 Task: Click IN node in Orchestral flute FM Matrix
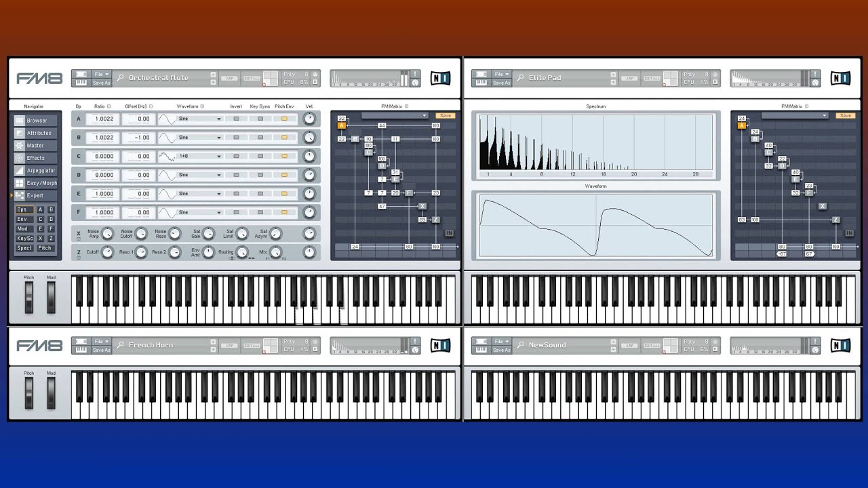[449, 233]
